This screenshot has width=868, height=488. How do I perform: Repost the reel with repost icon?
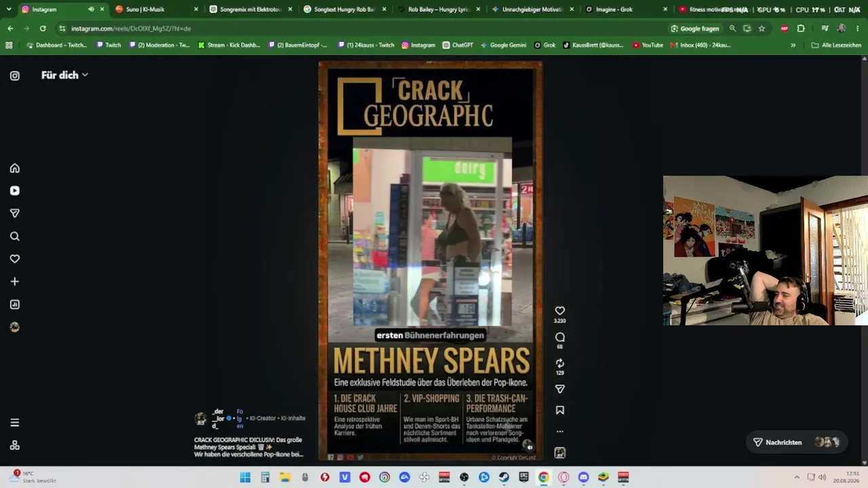point(560,363)
